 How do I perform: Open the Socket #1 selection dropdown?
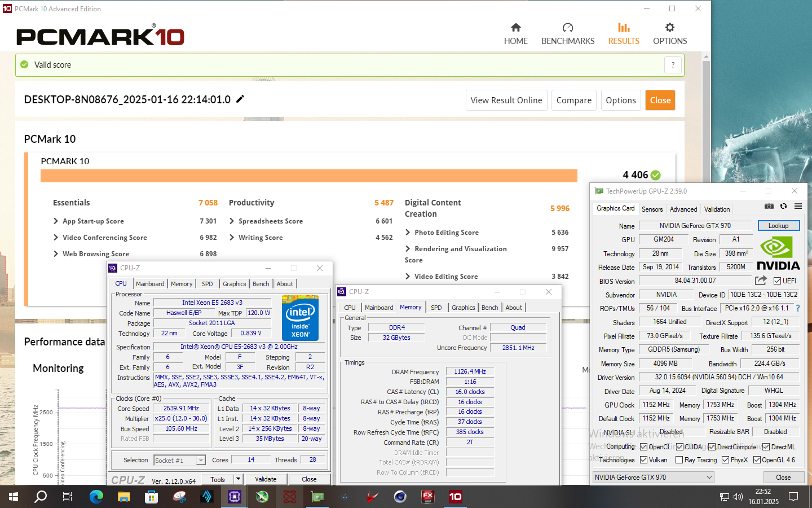click(180, 460)
